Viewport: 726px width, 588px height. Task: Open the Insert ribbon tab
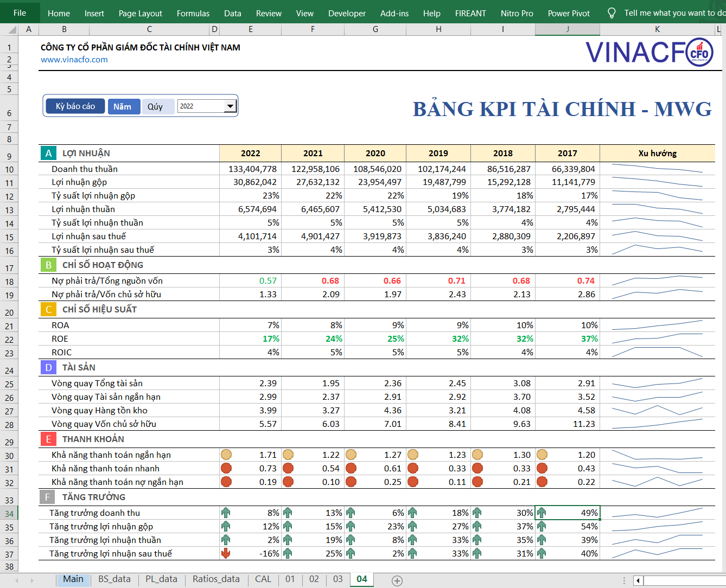94,13
